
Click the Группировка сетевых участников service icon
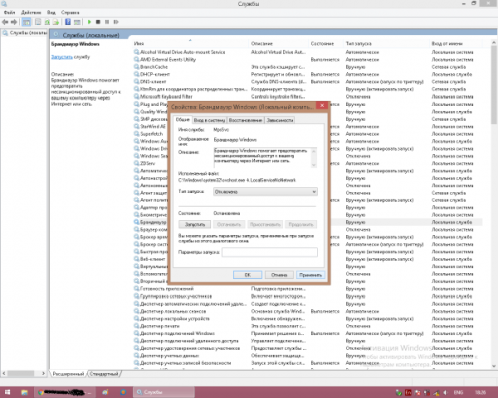(136, 296)
